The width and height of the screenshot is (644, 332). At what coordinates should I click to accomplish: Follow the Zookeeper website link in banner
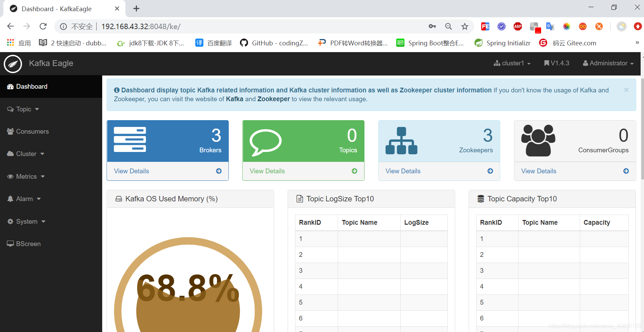tap(273, 99)
